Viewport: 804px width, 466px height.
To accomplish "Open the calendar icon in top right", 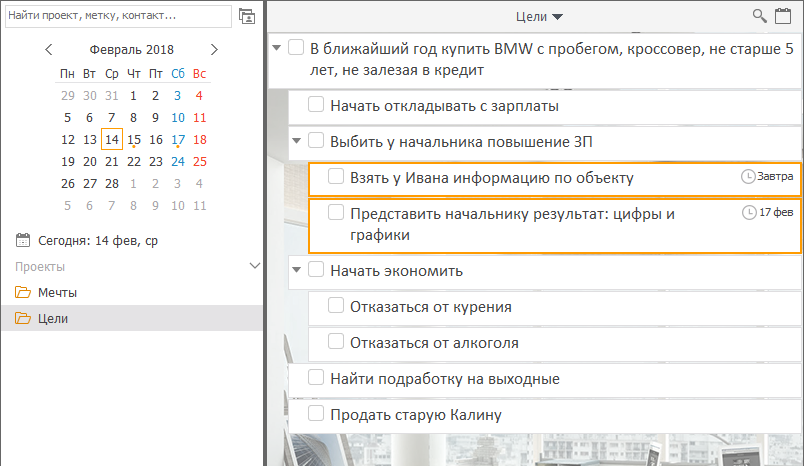I will pyautogui.click(x=782, y=16).
